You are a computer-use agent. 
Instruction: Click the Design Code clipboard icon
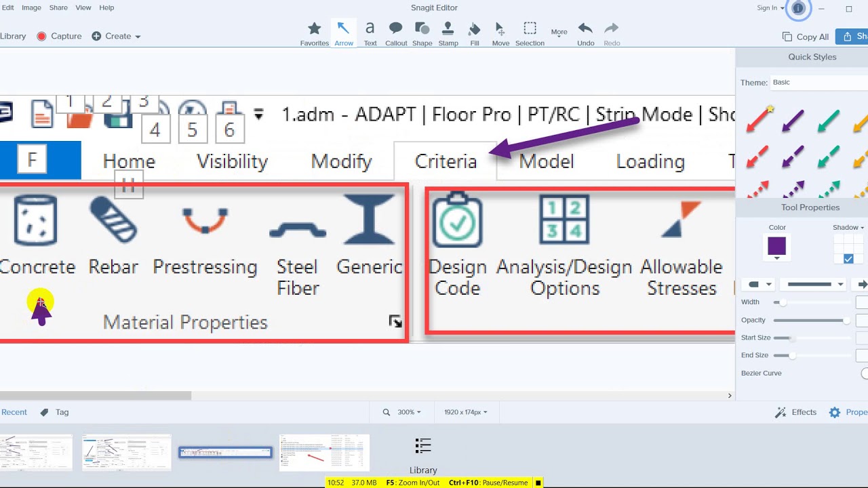coord(457,220)
